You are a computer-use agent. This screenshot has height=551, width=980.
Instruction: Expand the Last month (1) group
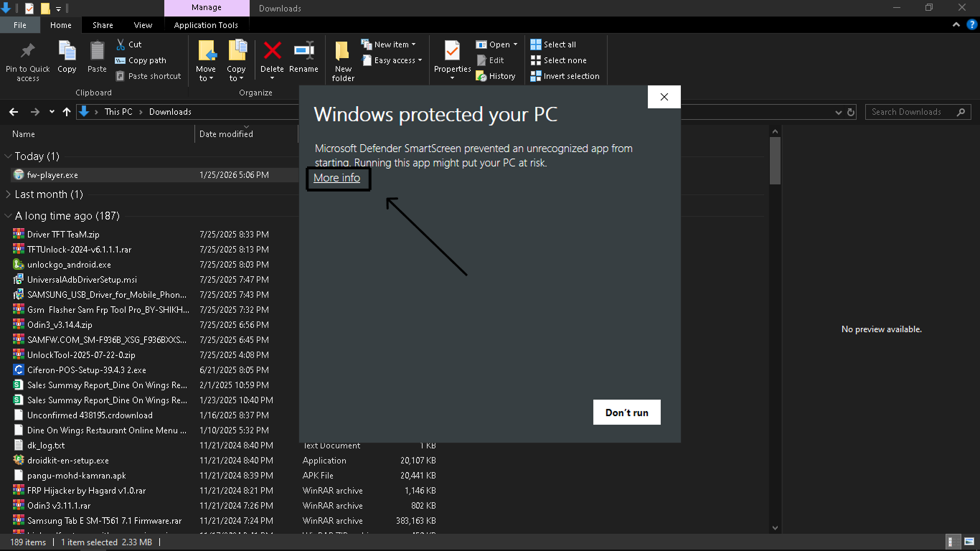pos(9,194)
